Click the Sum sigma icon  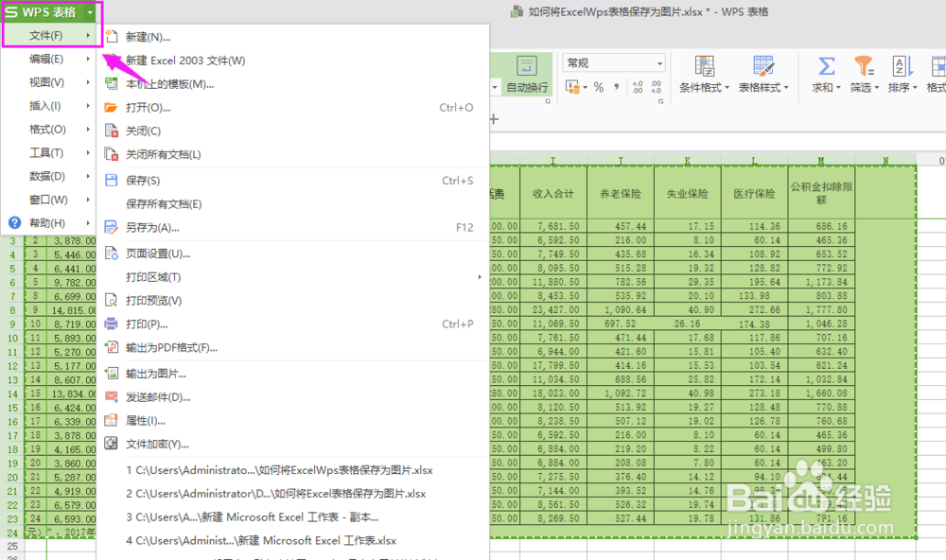pos(827,66)
